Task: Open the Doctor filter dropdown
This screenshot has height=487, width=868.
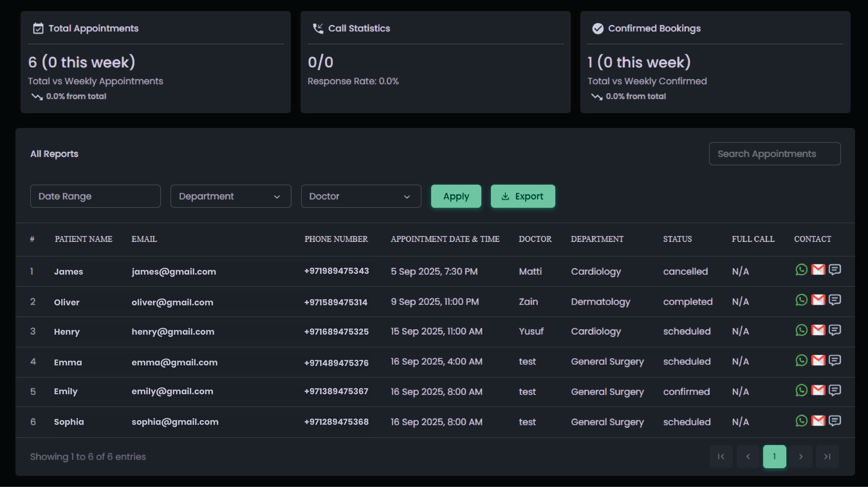Action: click(361, 196)
